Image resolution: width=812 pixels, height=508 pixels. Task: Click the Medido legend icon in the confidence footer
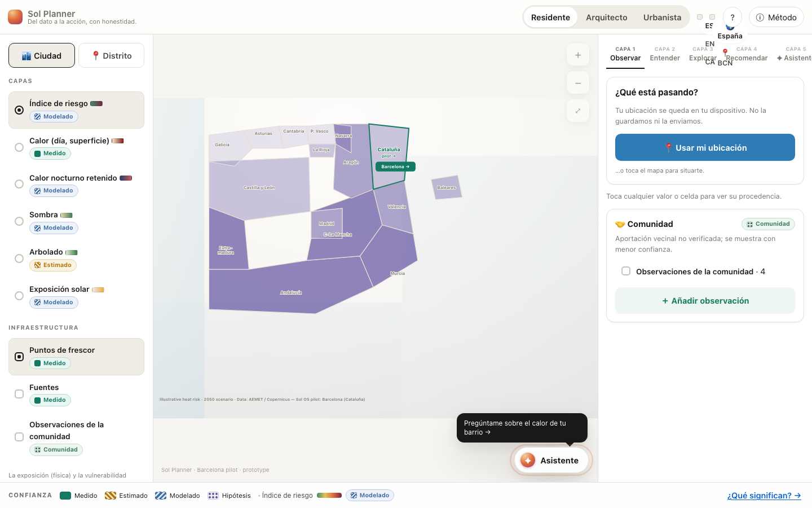(x=65, y=496)
